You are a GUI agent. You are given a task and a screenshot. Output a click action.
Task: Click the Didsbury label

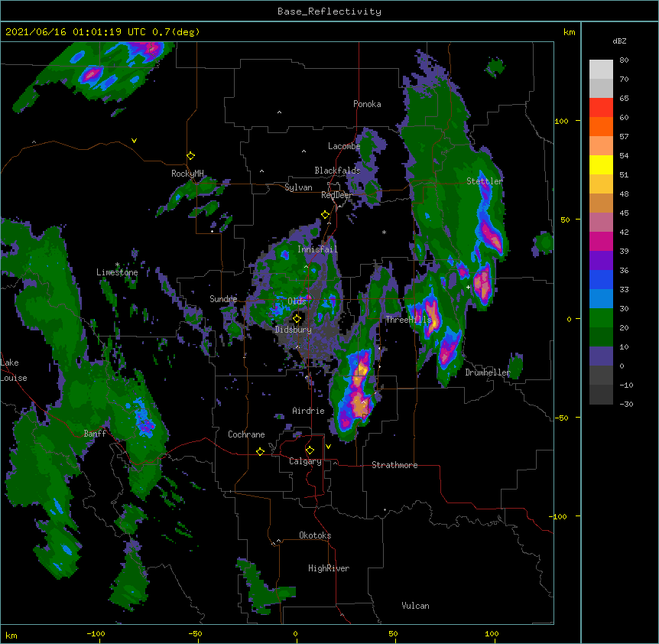(x=294, y=330)
